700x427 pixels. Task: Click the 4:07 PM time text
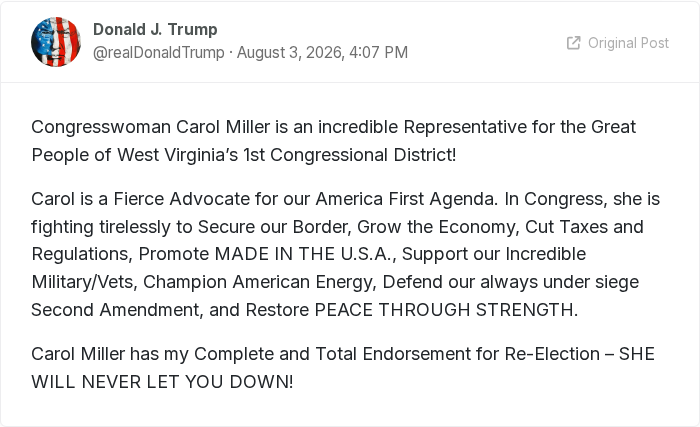click(379, 52)
